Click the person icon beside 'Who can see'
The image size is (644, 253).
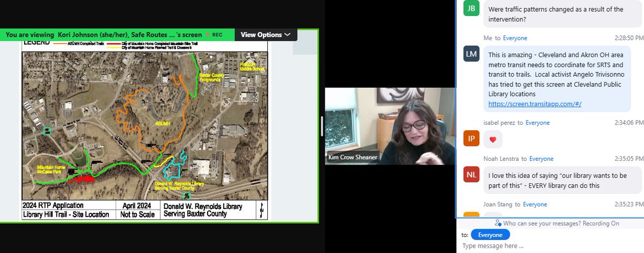point(499,223)
